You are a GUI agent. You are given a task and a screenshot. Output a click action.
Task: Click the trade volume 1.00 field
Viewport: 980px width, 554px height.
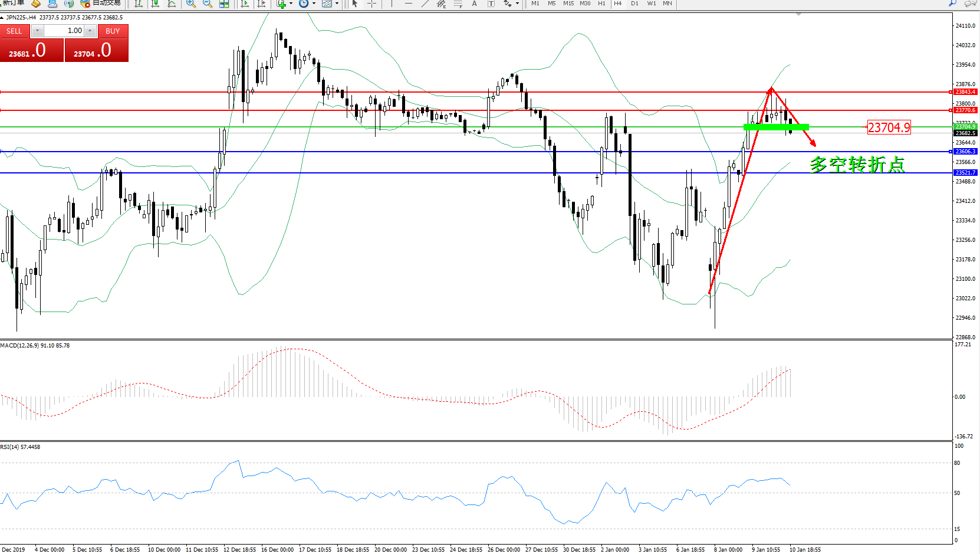click(64, 31)
